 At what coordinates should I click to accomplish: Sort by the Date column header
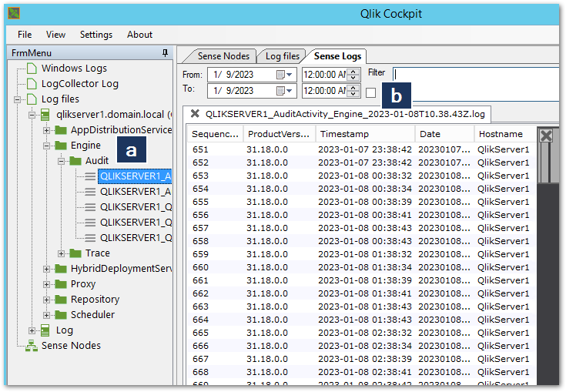click(x=444, y=134)
